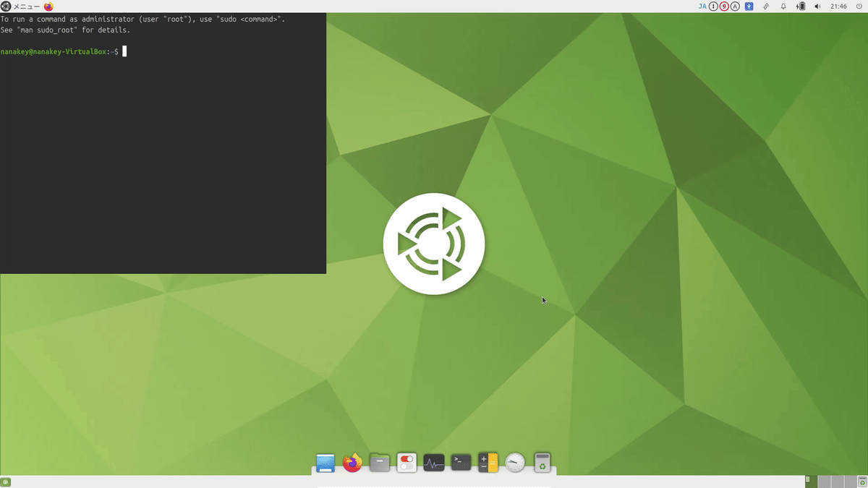The image size is (868, 488).
Task: Open the network connection indicator
Action: click(x=766, y=7)
